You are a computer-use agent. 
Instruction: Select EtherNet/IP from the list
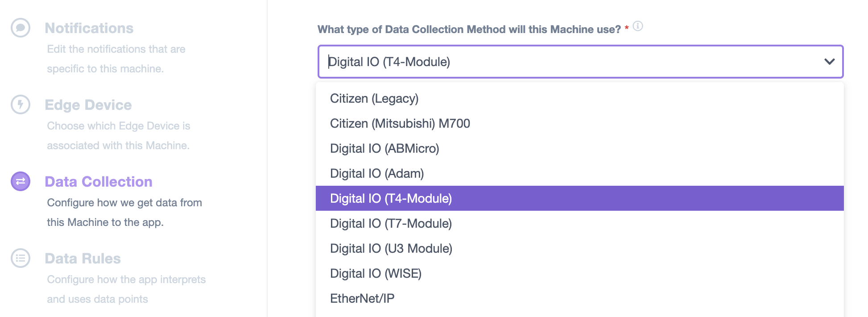[x=579, y=298]
